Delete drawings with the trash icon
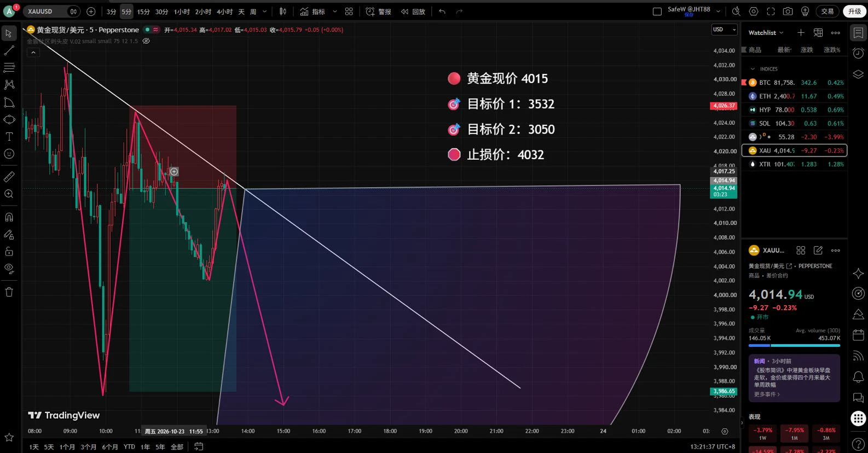868x453 pixels. point(9,292)
